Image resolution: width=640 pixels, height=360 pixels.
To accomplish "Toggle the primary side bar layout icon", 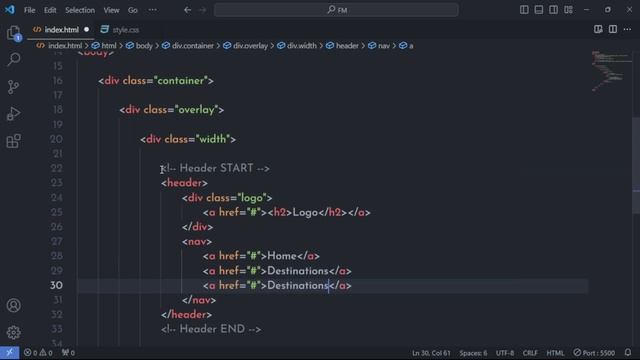I will (524, 10).
